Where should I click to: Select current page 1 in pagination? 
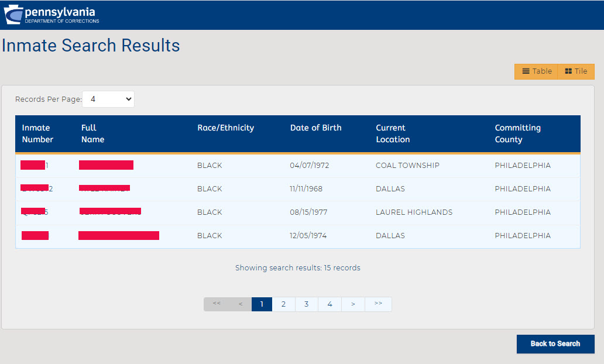click(262, 304)
